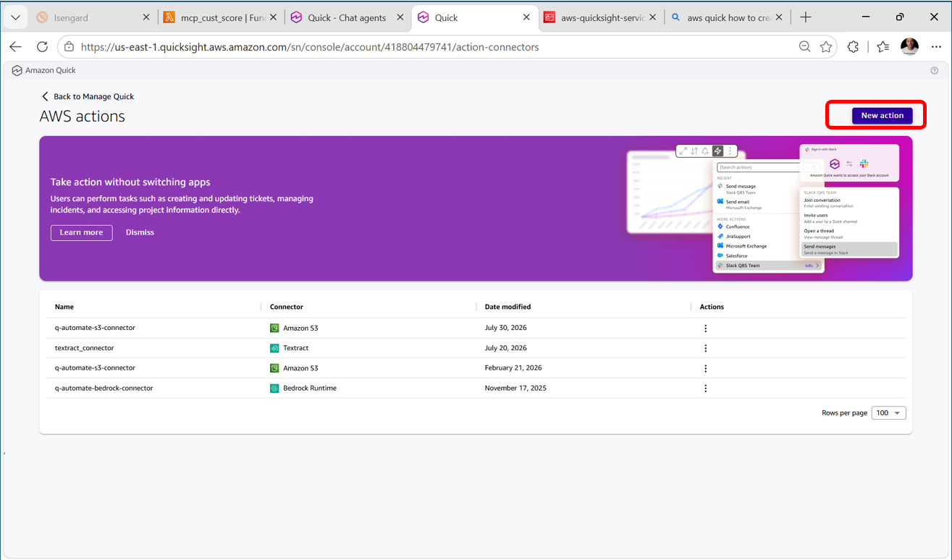The width and height of the screenshot is (952, 560).
Task: Open the Rows per page dropdown
Action: coord(888,413)
